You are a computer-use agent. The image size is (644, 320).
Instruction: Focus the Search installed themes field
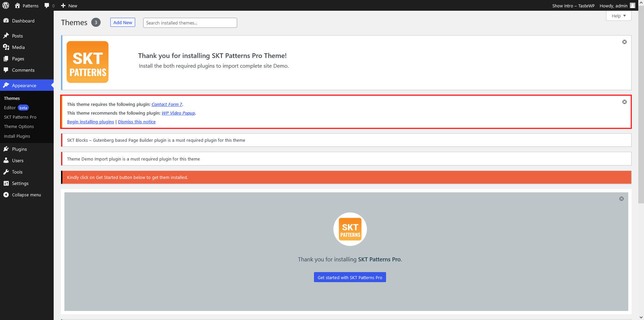click(x=190, y=23)
